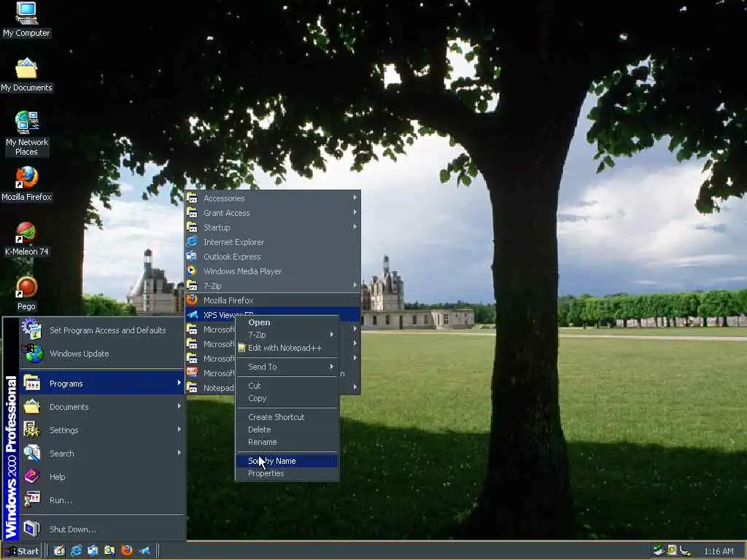Choose Properties in the context menu
Viewport: 747px width, 560px height.
point(287,473)
